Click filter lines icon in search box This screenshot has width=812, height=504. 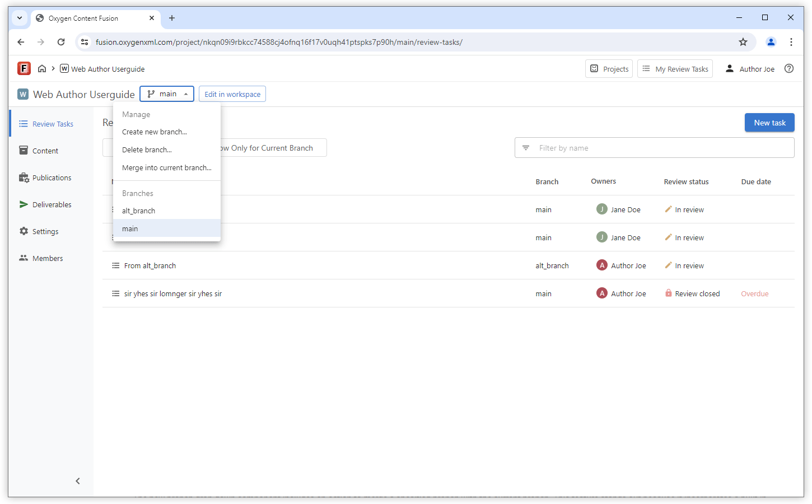(526, 148)
